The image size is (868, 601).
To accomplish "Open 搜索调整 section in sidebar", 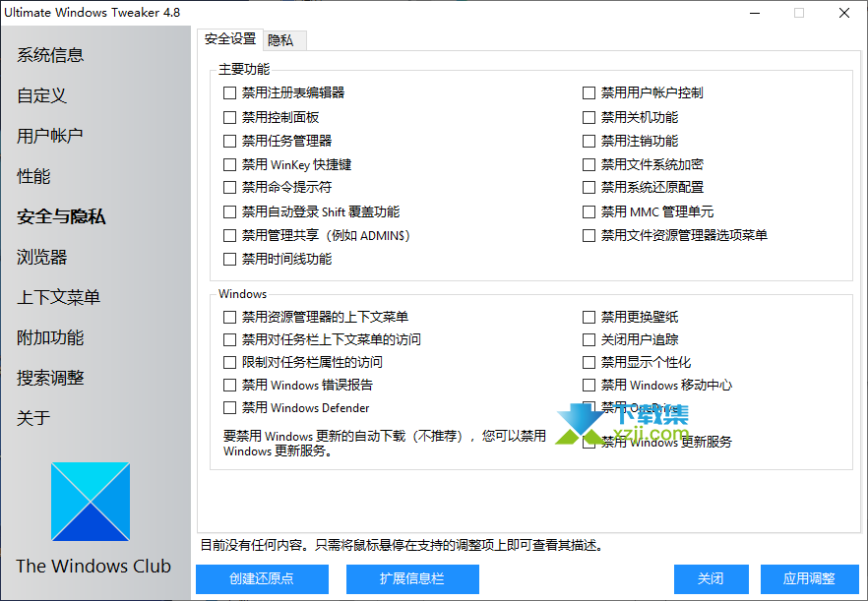I will point(50,378).
